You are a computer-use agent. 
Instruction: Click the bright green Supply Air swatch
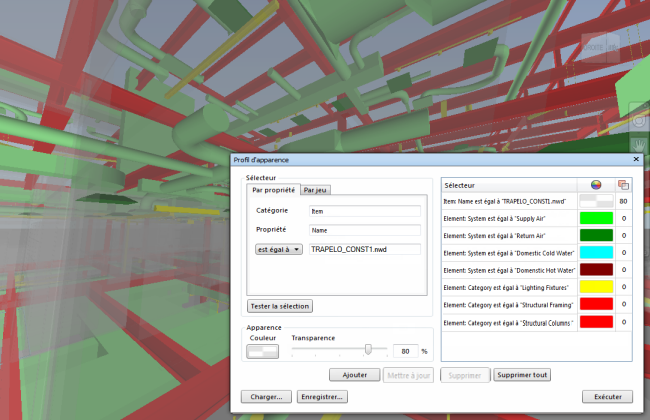point(596,218)
